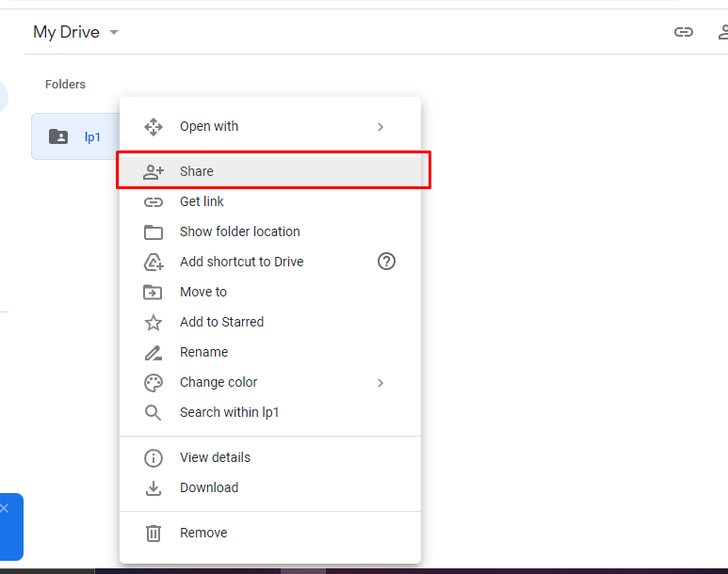
Task: Click the download arrow icon
Action: [x=154, y=488]
